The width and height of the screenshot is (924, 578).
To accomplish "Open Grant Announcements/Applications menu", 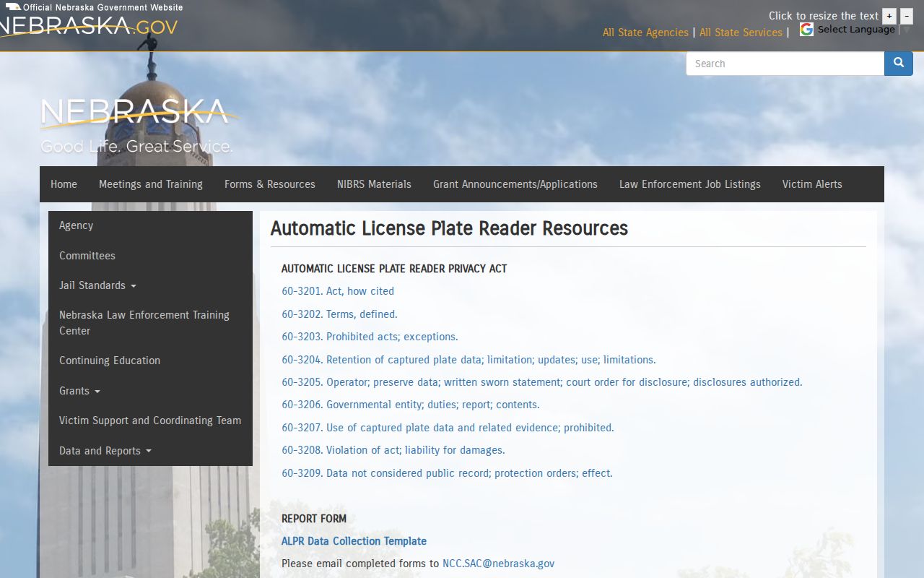I will coord(515,184).
